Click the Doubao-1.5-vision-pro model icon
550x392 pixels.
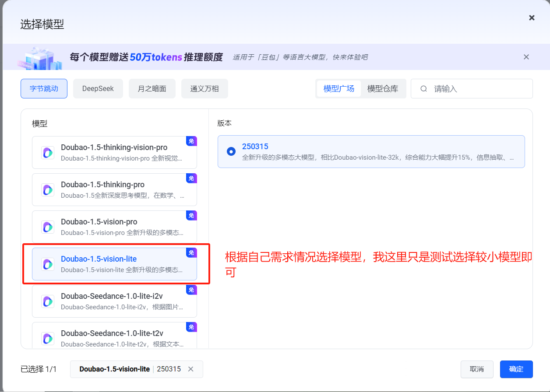point(48,227)
